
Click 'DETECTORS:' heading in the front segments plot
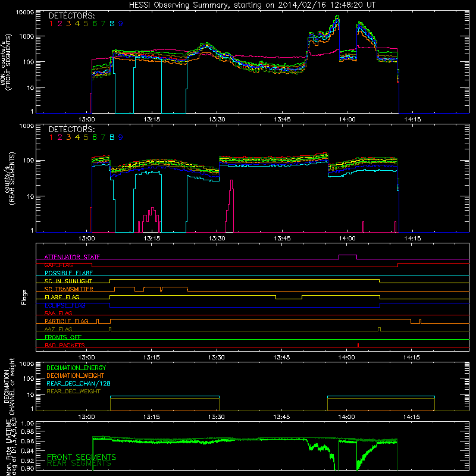71,15
